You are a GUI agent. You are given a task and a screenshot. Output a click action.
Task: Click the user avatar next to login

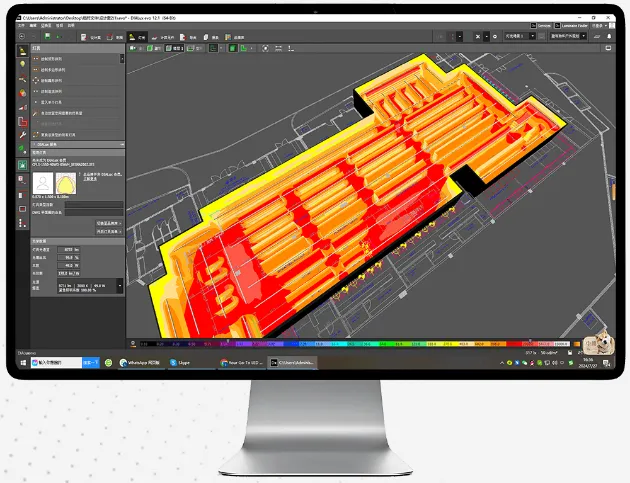tap(612, 26)
